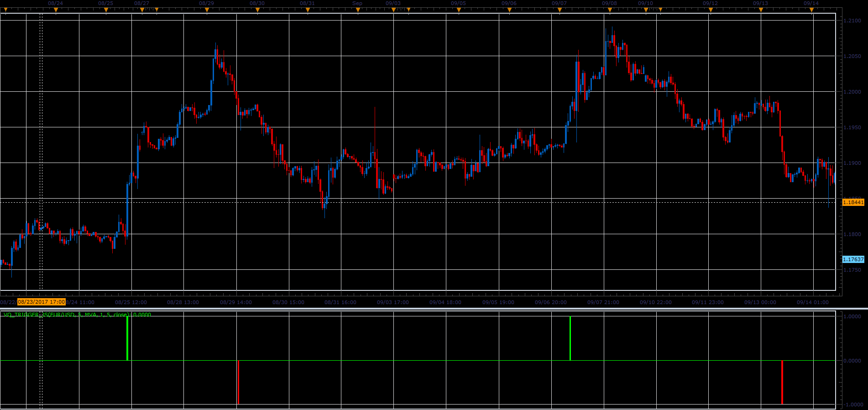868x410 pixels.
Task: Click the orange day marker under 08/25
Action: pyautogui.click(x=106, y=10)
